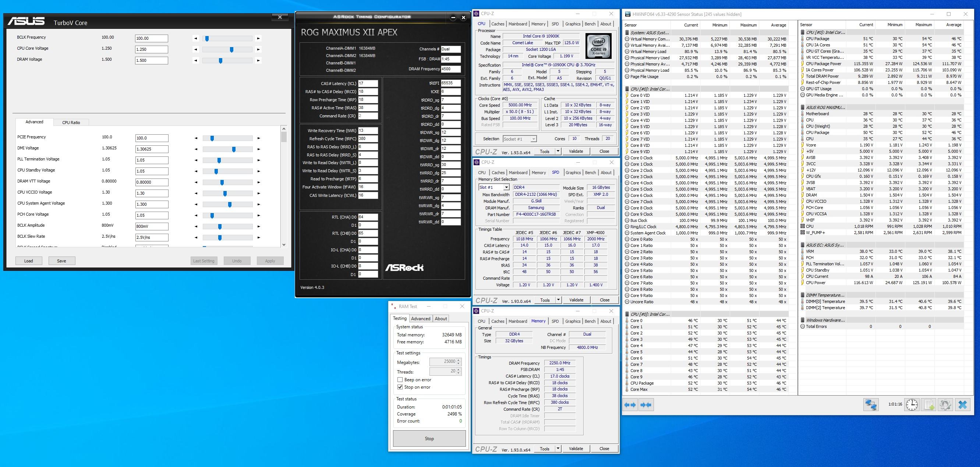The height and width of the screenshot is (467, 980).
Task: Enable Beep on error checkbox
Action: [400, 380]
